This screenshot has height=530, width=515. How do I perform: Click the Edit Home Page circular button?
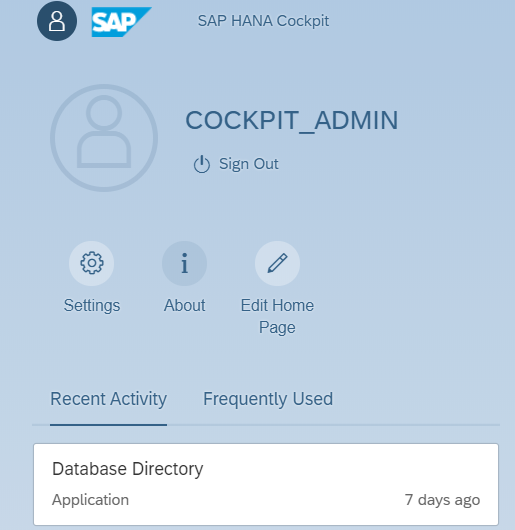point(277,263)
